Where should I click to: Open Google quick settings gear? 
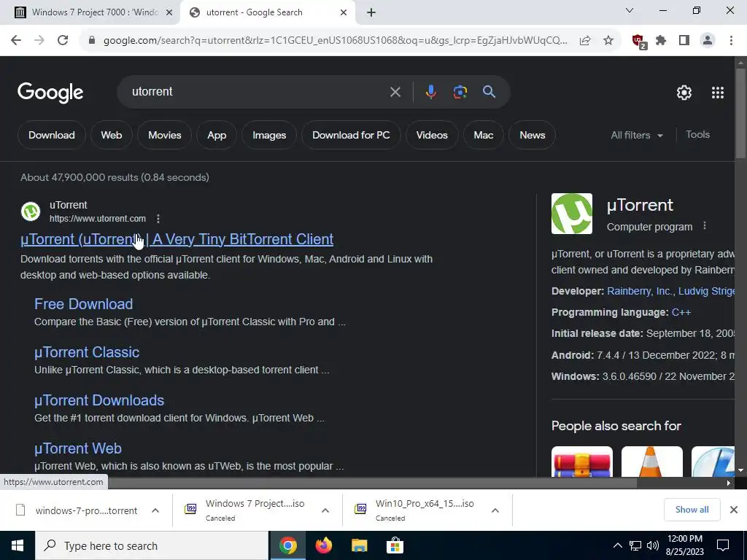click(684, 93)
